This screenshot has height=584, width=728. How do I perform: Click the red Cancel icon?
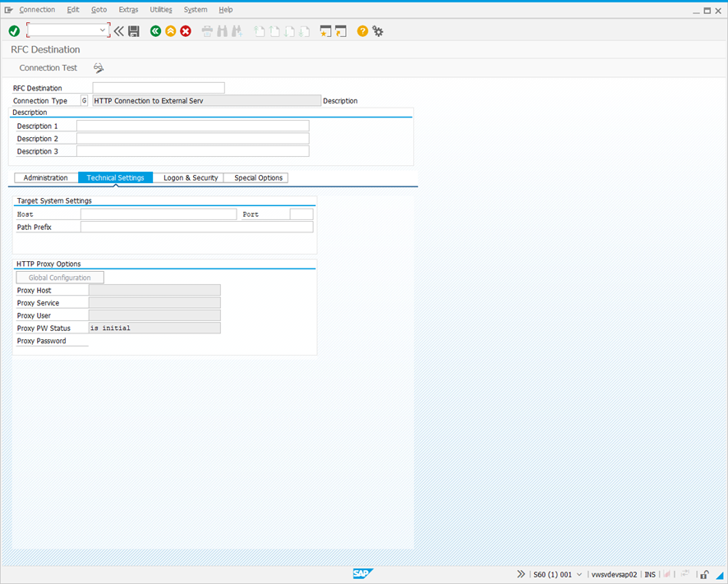186,31
